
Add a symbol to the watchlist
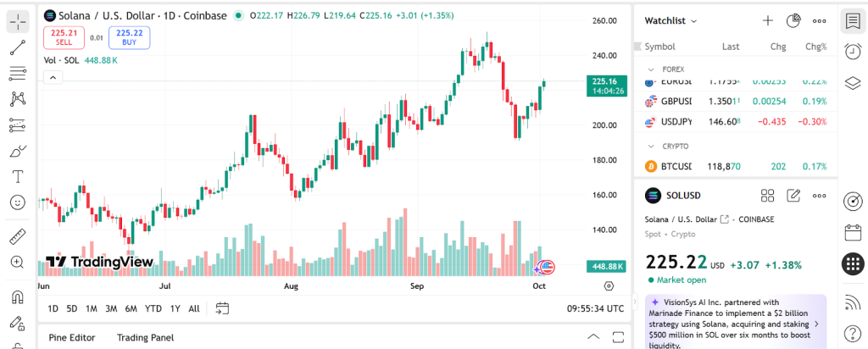(x=768, y=20)
